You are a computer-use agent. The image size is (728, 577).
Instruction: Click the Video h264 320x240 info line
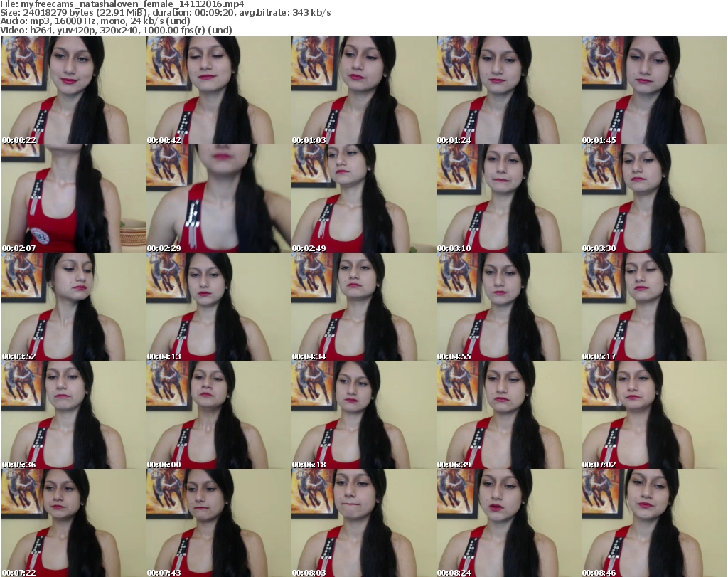point(116,30)
